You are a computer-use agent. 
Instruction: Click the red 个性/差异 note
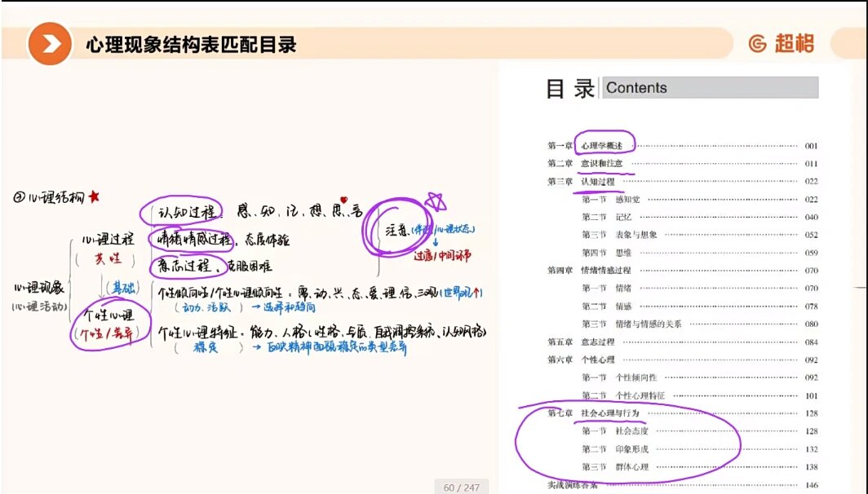pos(107,334)
